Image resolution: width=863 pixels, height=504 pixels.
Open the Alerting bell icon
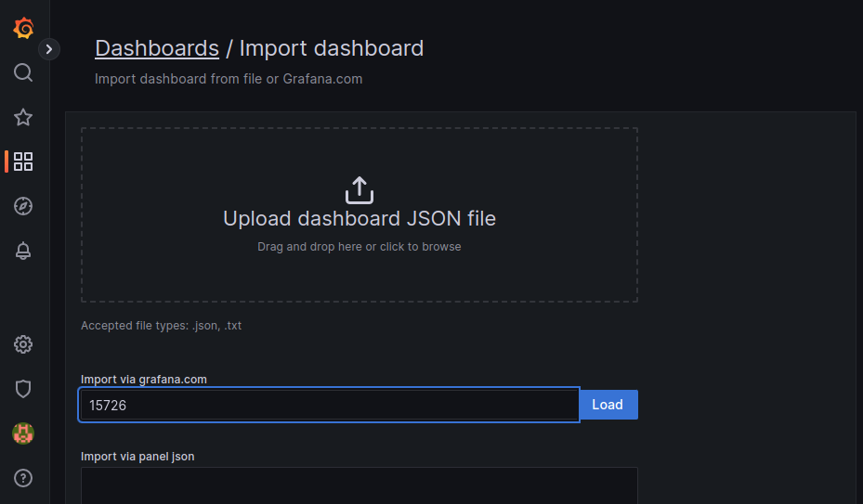[x=23, y=251]
